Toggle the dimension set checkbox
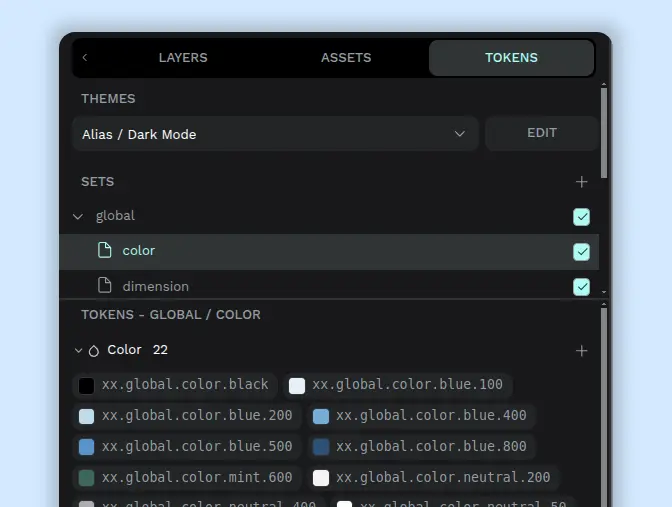 coord(581,287)
